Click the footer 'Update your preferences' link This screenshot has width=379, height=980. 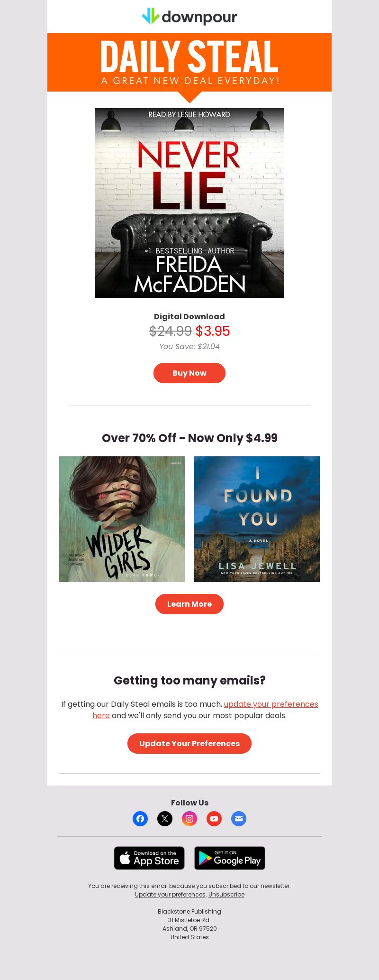pyautogui.click(x=170, y=894)
